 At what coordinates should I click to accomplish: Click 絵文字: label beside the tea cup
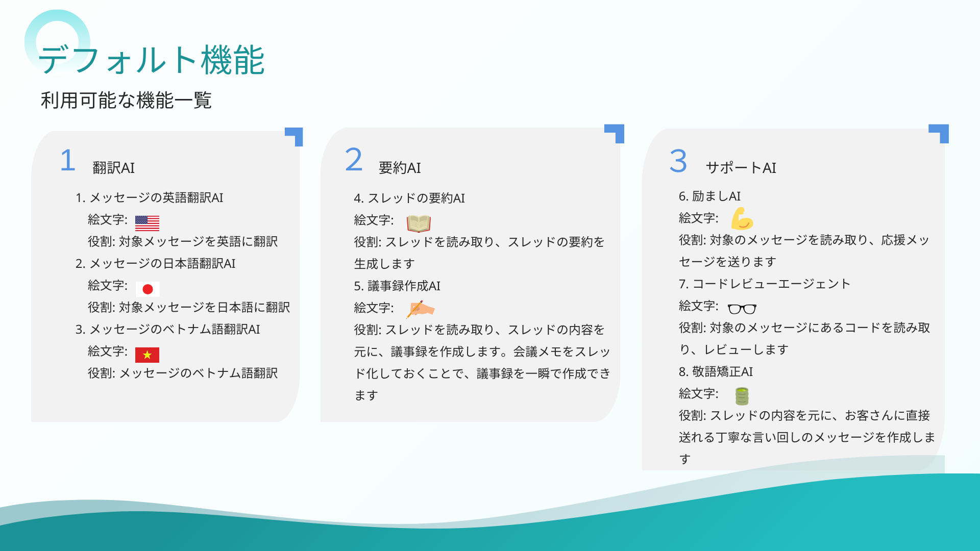pyautogui.click(x=699, y=393)
